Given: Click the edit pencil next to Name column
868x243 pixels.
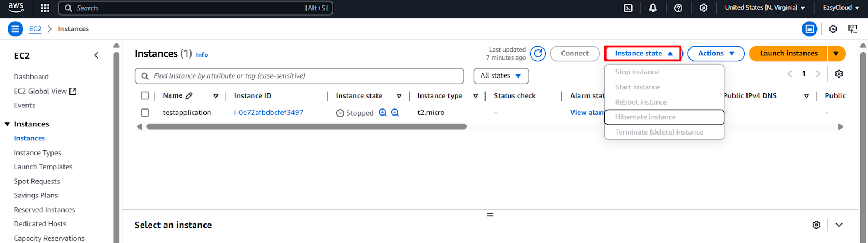Looking at the screenshot, I should tap(189, 96).
